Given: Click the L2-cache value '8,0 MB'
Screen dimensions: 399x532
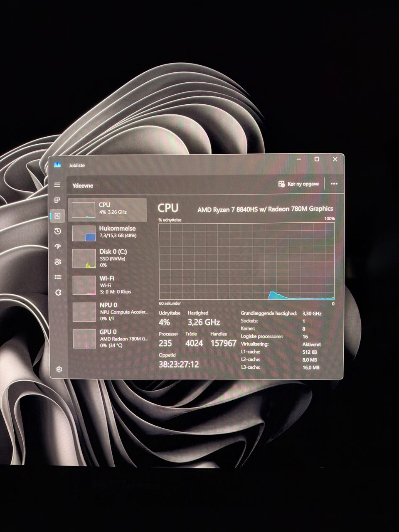Looking at the screenshot, I should pos(310,360).
